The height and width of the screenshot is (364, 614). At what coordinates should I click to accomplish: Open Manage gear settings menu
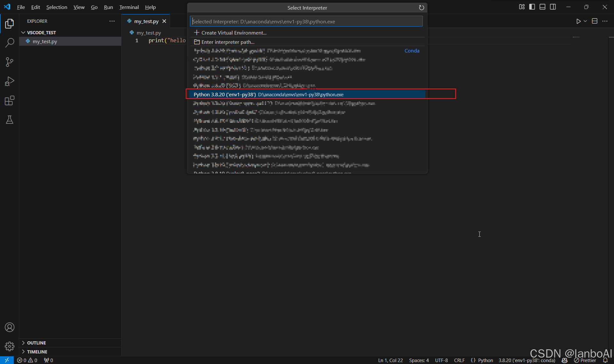pyautogui.click(x=10, y=346)
